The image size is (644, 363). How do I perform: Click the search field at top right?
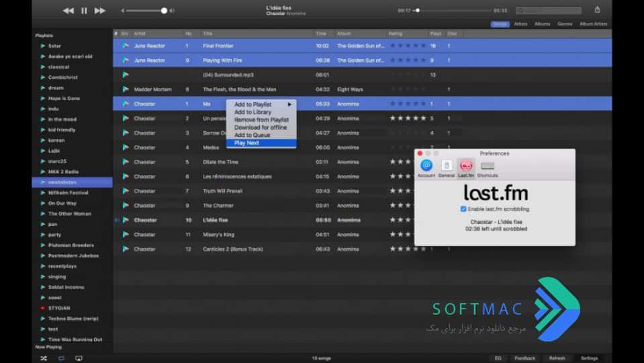tap(548, 10)
